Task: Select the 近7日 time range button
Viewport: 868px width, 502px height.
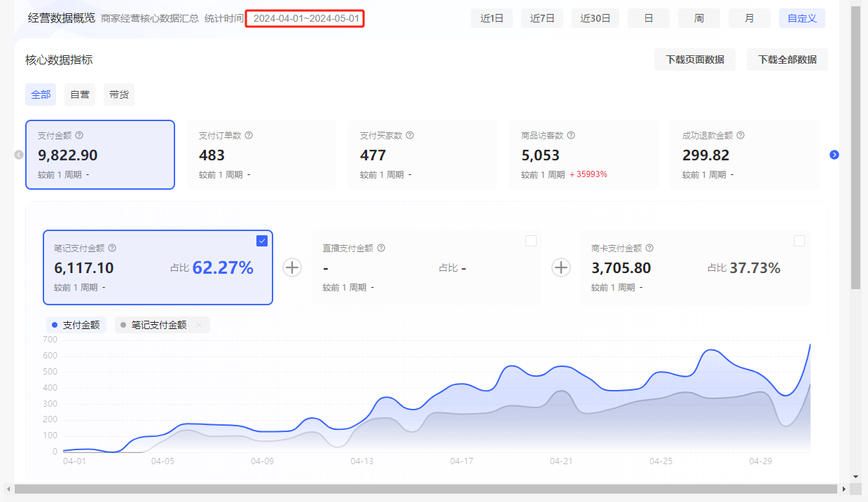Action: coord(542,18)
